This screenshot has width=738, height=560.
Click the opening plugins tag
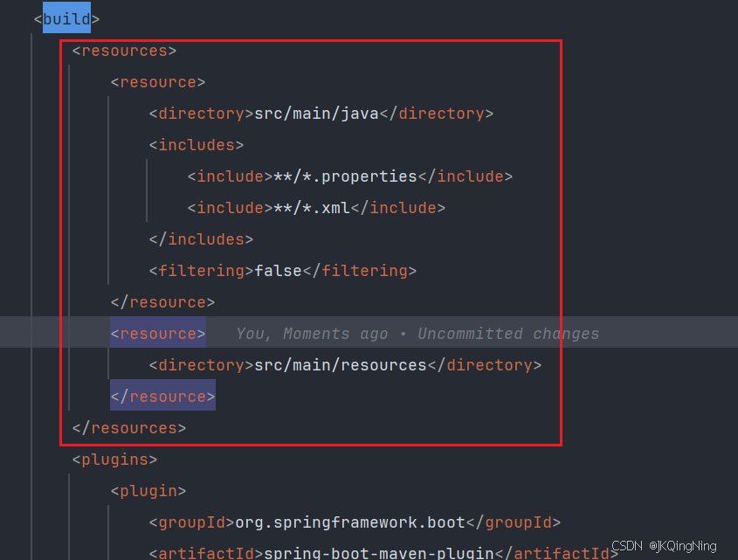114,460
